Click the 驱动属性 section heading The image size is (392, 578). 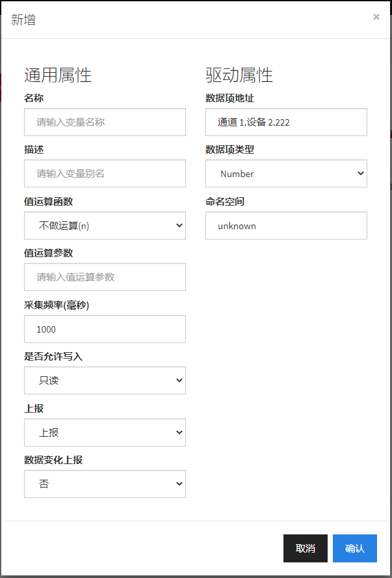pos(239,76)
